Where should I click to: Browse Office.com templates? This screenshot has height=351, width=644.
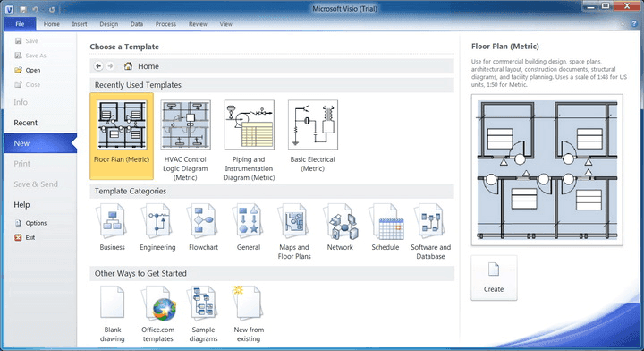point(157,314)
